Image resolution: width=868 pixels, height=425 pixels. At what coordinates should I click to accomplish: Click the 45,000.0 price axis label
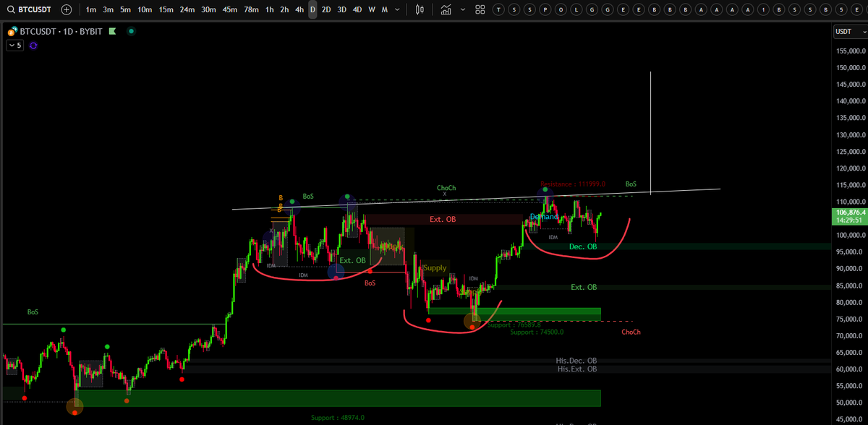(x=851, y=420)
